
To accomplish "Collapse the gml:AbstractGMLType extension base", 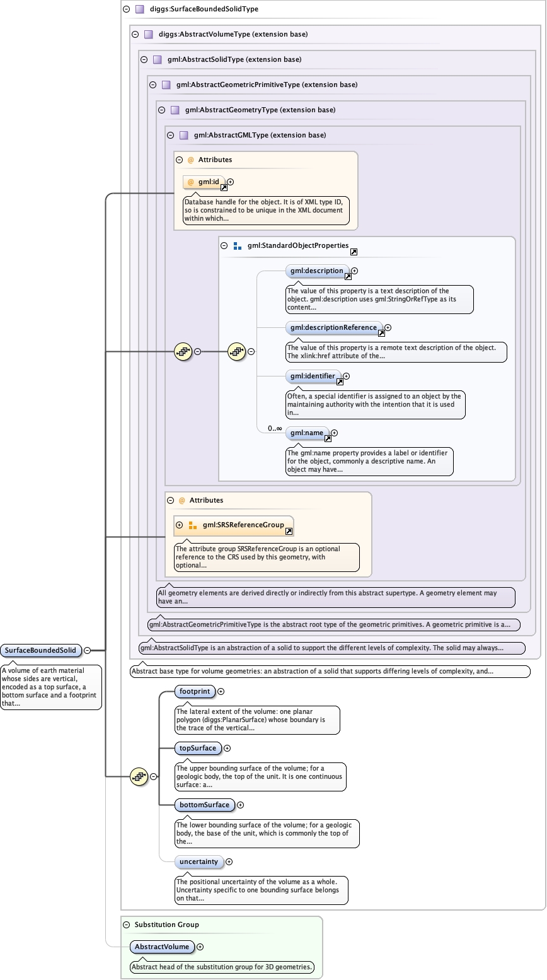I will 170,136.
